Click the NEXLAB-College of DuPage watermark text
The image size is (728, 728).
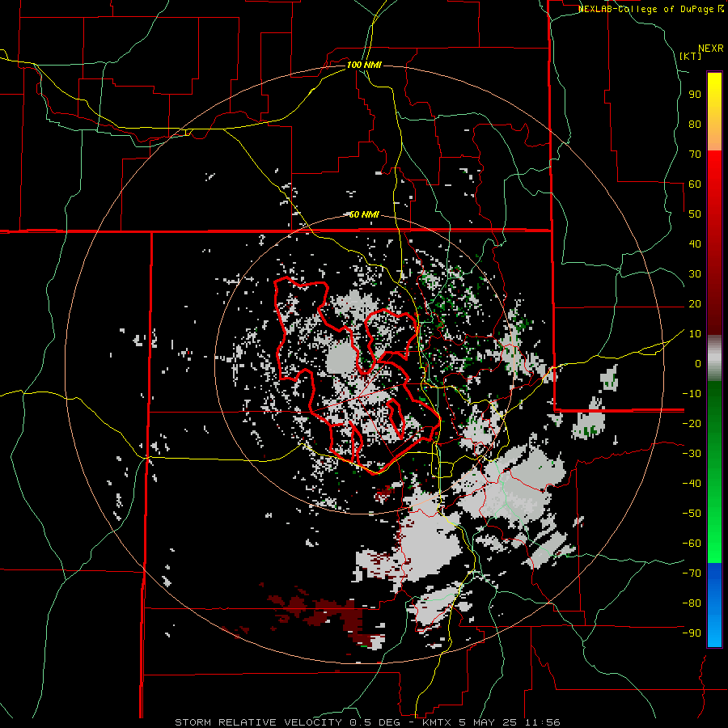point(650,9)
